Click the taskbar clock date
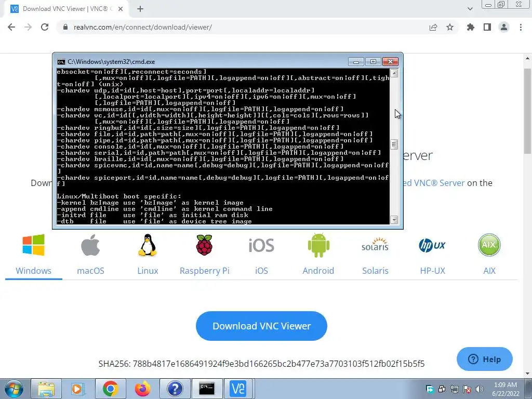Viewport: 532px width, 399px height. point(506,389)
